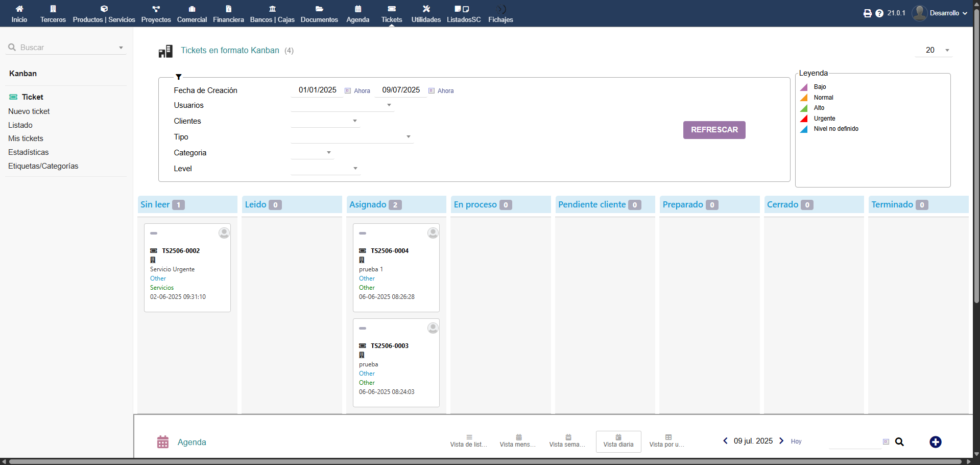Switch to Vista semanal agenda view
The height and width of the screenshot is (465, 980).
pyautogui.click(x=568, y=441)
